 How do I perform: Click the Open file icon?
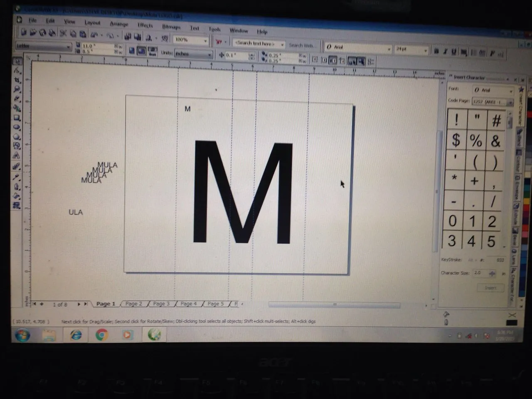click(x=33, y=32)
